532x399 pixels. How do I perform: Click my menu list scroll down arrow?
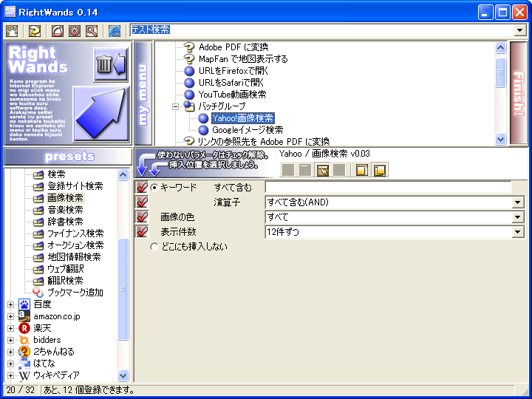[x=500, y=139]
